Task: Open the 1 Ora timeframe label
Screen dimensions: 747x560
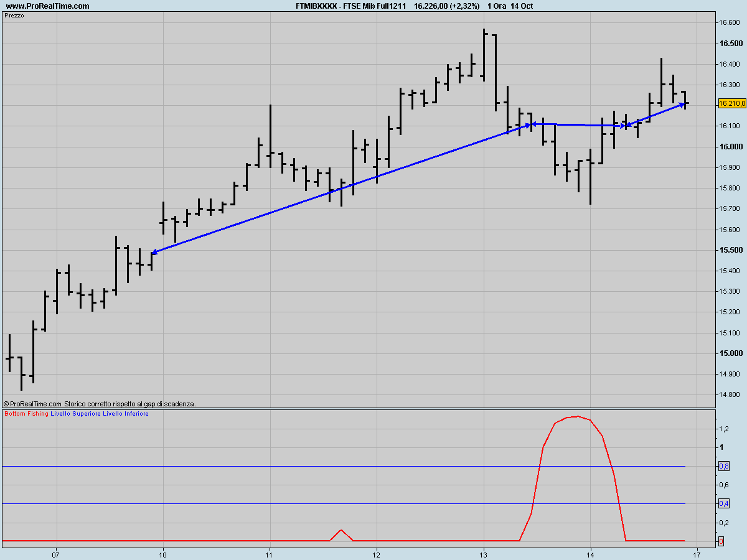Action: (x=496, y=6)
